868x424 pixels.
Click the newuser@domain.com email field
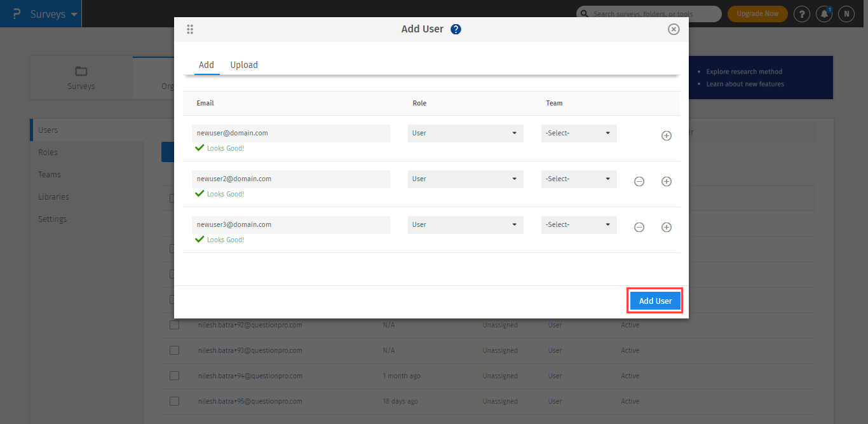(291, 133)
